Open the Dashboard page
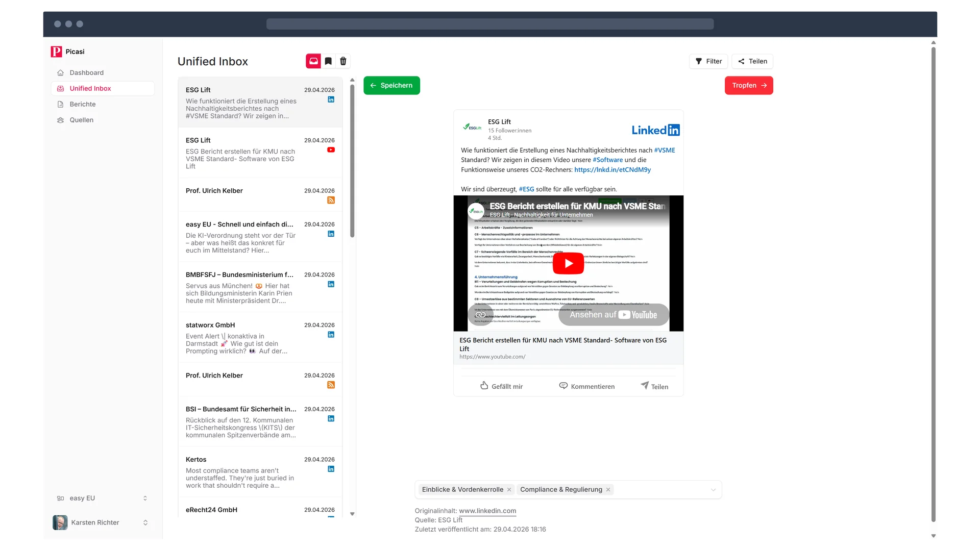This screenshot has height=551, width=980. click(103, 72)
